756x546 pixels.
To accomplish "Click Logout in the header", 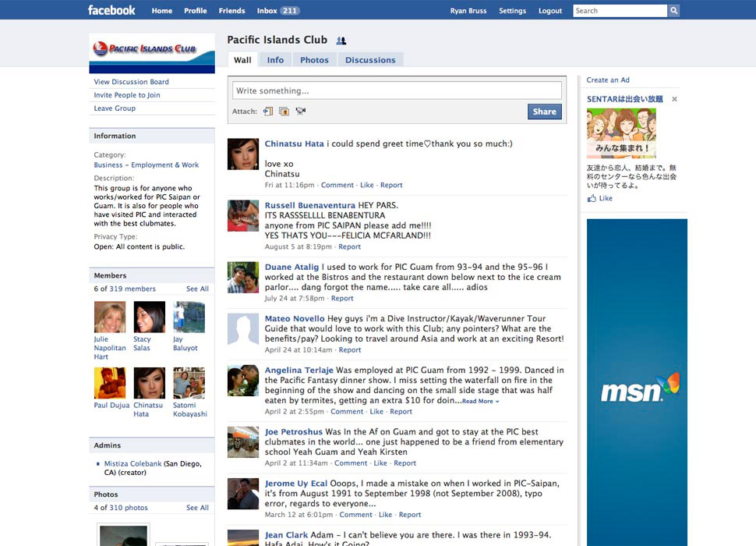I will click(550, 11).
